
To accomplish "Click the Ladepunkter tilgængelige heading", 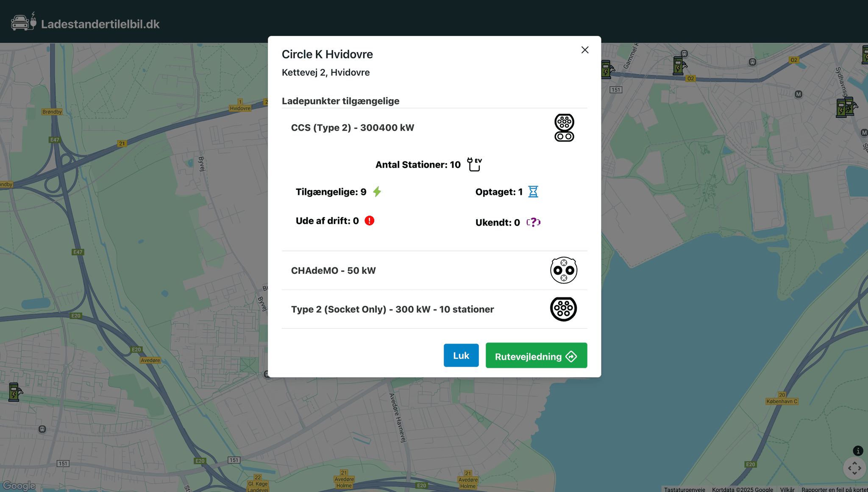I will [x=340, y=101].
